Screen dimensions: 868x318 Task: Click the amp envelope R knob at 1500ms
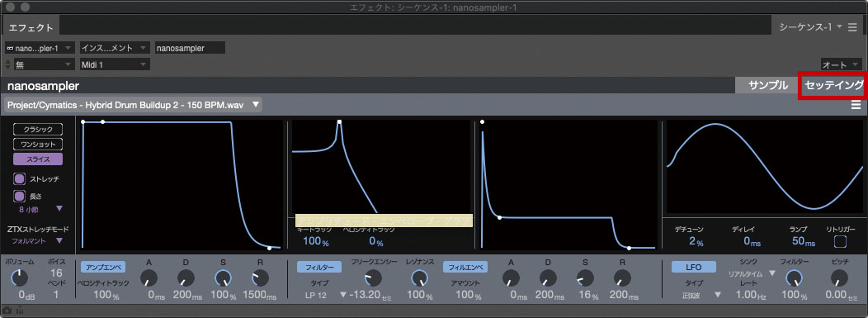tap(260, 278)
